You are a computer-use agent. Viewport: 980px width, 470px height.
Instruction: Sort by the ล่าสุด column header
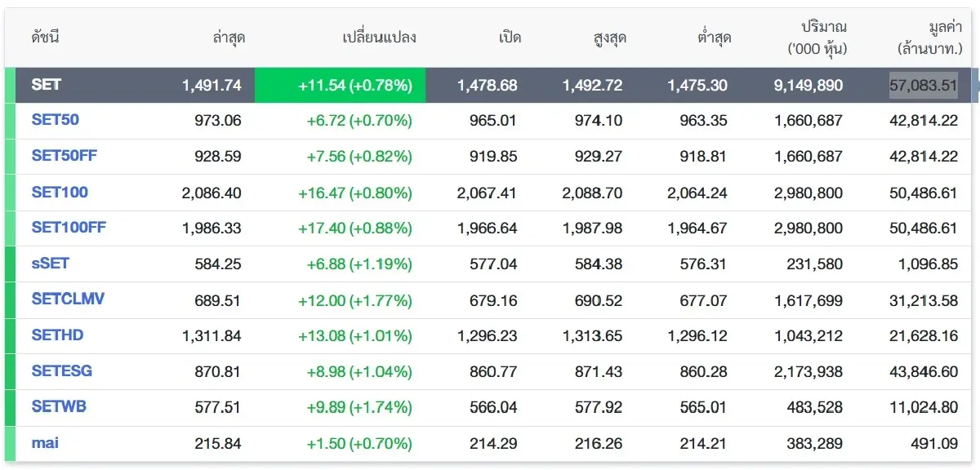click(231, 37)
